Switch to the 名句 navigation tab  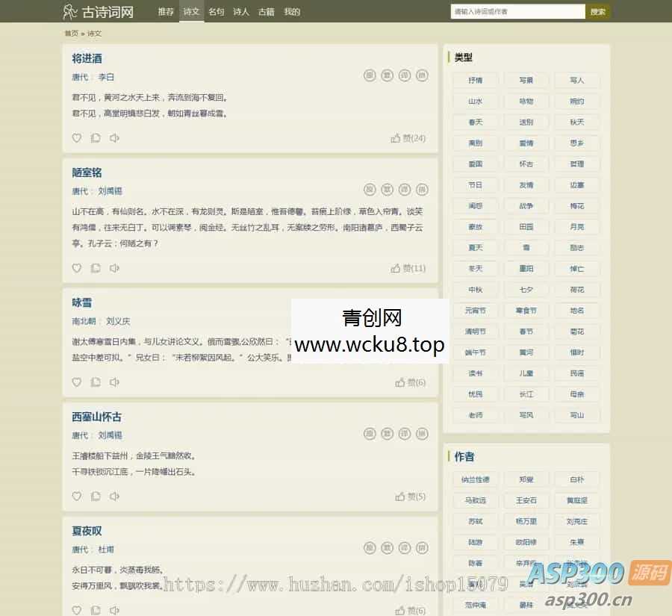point(216,11)
